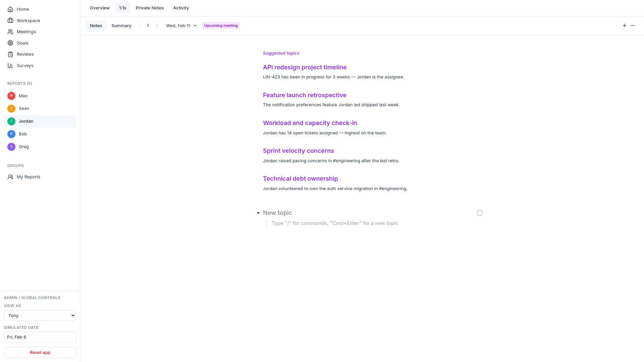The image size is (644, 362).
Task: Click the Home house icon in sidebar
Action: coord(10,9)
